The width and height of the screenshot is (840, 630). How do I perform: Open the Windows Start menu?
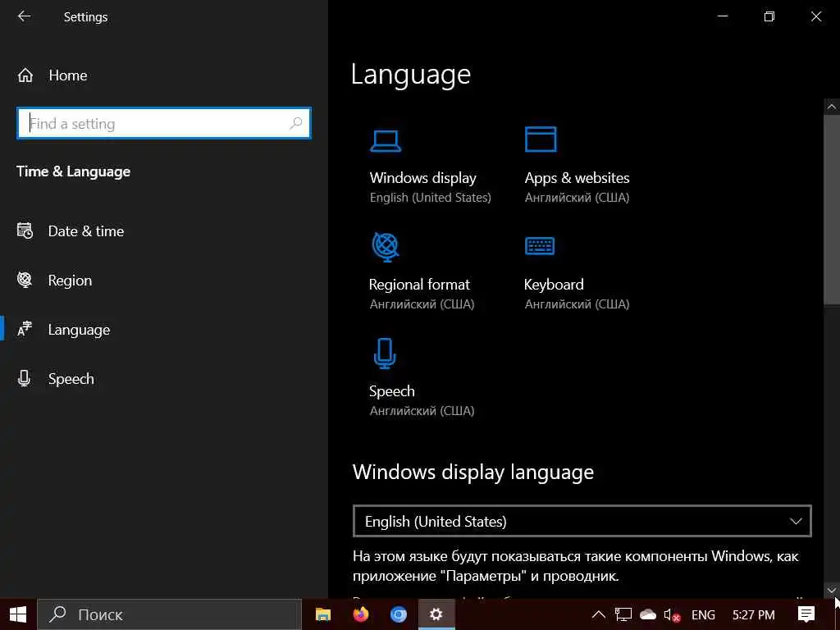(x=18, y=614)
